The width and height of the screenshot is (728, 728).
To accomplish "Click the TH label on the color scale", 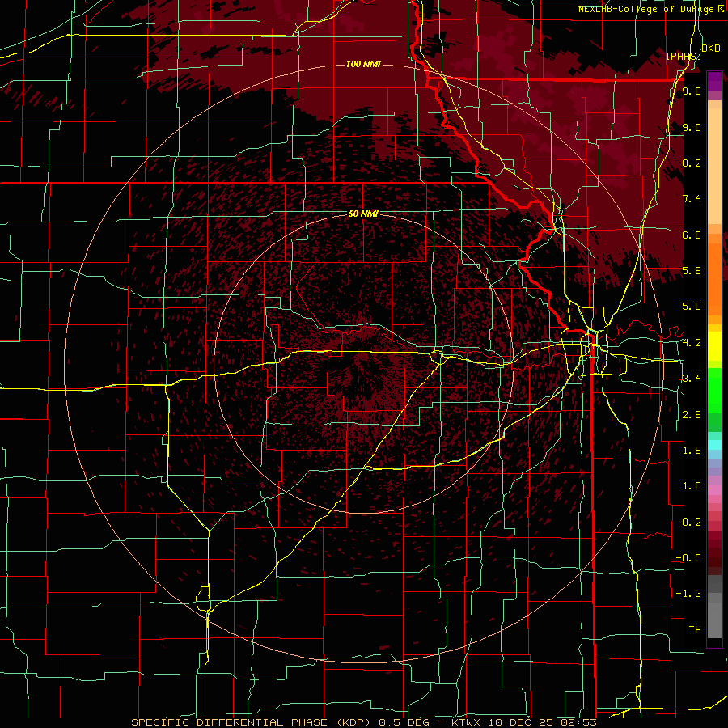I will click(x=695, y=630).
